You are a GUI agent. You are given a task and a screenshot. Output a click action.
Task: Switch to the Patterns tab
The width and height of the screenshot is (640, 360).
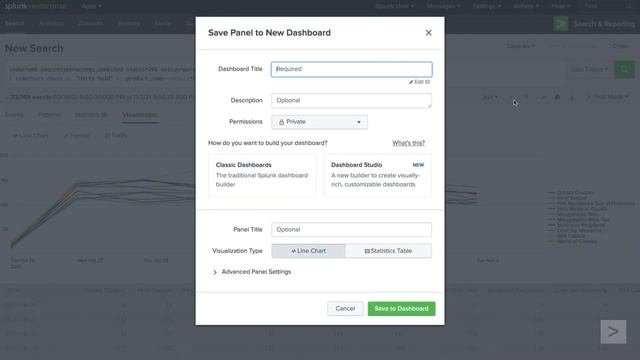pos(49,115)
